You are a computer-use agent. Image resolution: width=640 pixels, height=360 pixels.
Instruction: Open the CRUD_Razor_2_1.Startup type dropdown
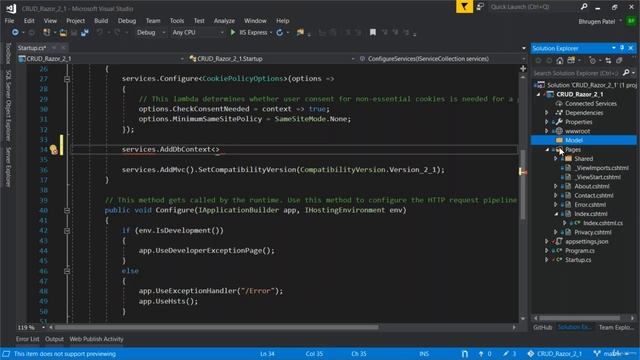353,59
